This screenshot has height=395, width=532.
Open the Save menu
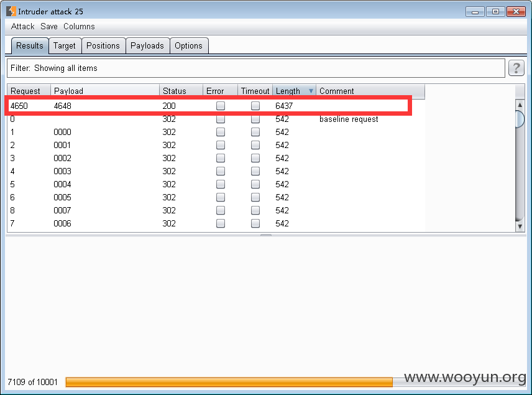click(49, 26)
